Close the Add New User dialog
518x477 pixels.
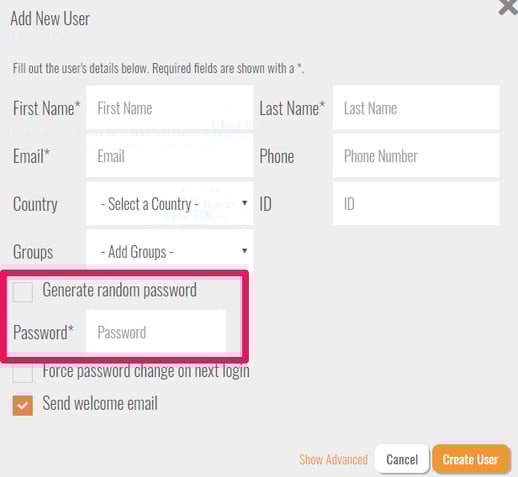tap(509, 7)
